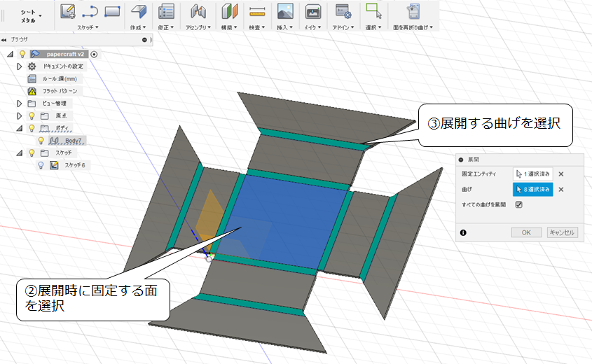Clear the 固定エンティティ selection with X
Image resolution: width=592 pixels, height=364 pixels.
click(561, 174)
